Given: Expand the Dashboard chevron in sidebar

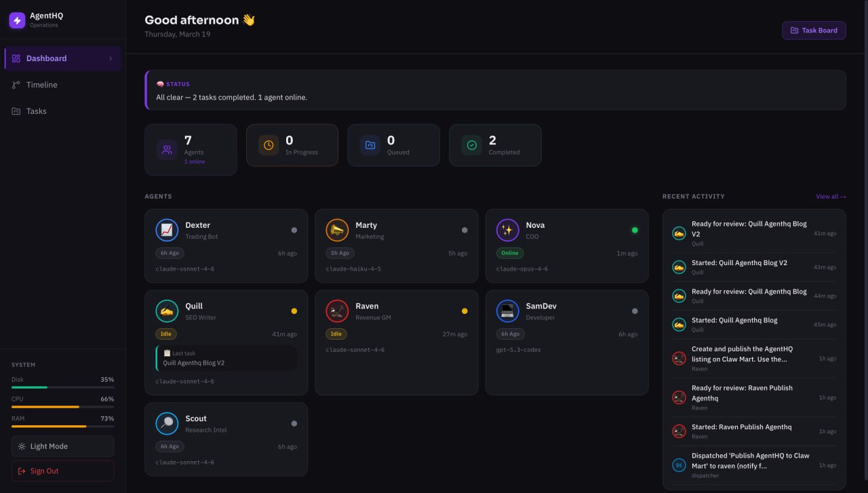Looking at the screenshot, I should click(111, 58).
